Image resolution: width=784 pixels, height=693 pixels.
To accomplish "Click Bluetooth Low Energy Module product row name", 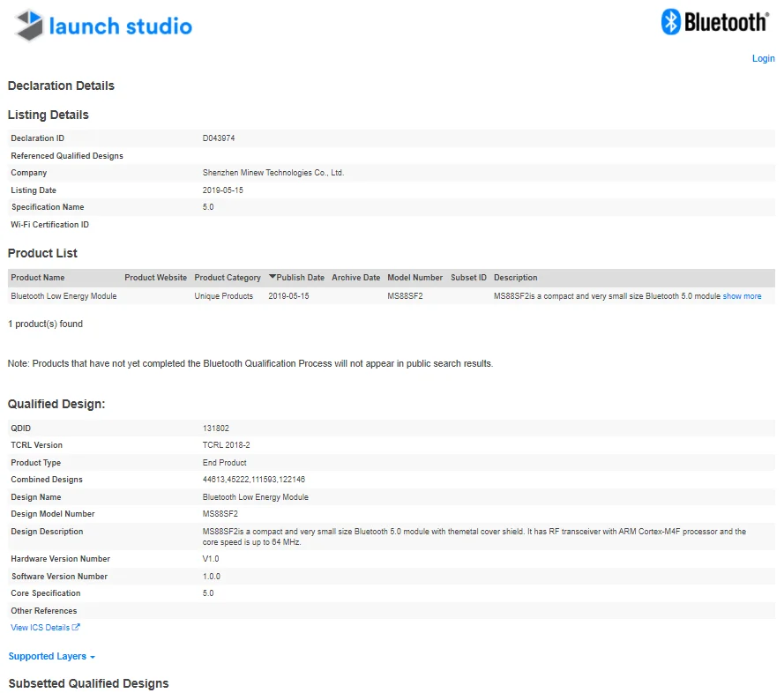I will pyautogui.click(x=63, y=296).
